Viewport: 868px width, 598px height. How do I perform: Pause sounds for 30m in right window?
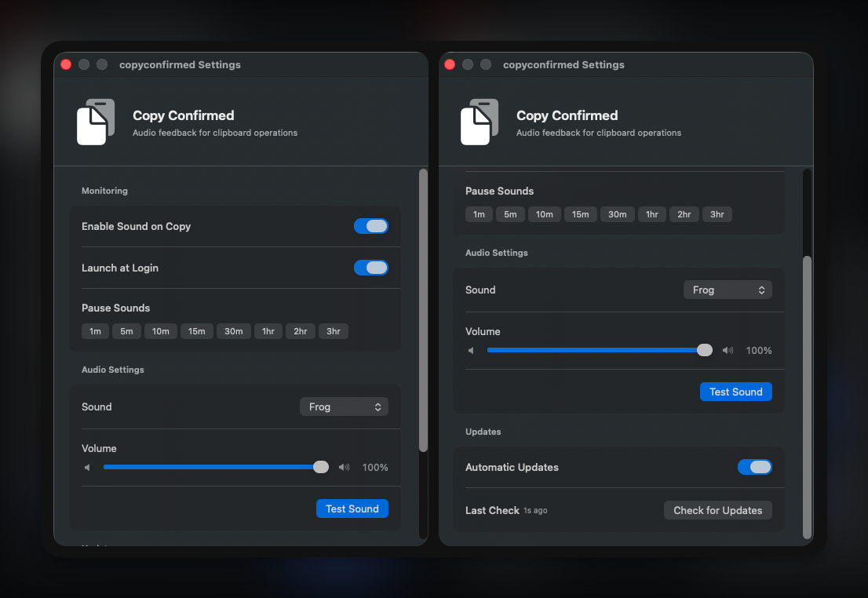point(617,214)
